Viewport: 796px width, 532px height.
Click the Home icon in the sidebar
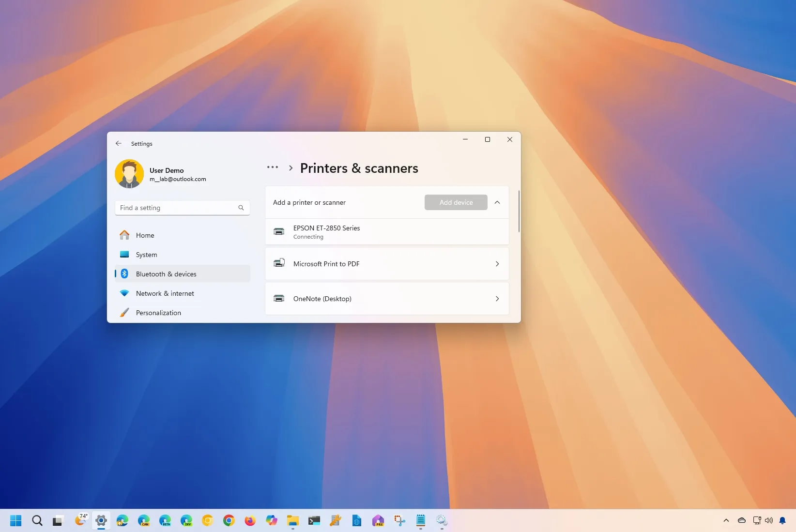124,235
